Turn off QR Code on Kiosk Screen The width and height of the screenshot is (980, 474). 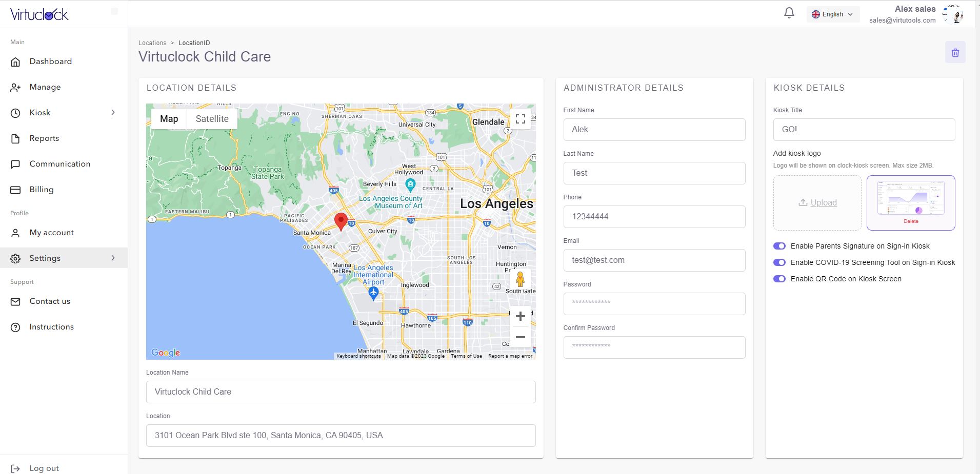(779, 279)
